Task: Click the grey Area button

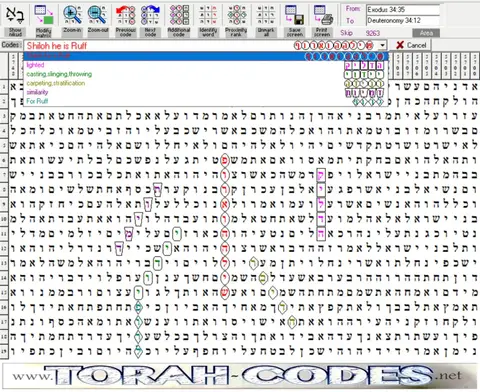Action: coord(426,33)
